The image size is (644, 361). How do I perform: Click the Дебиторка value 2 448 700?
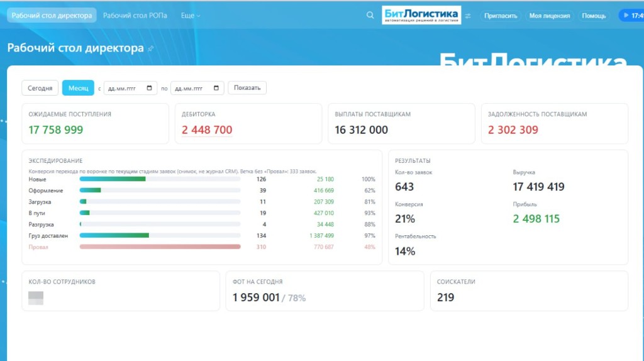207,130
